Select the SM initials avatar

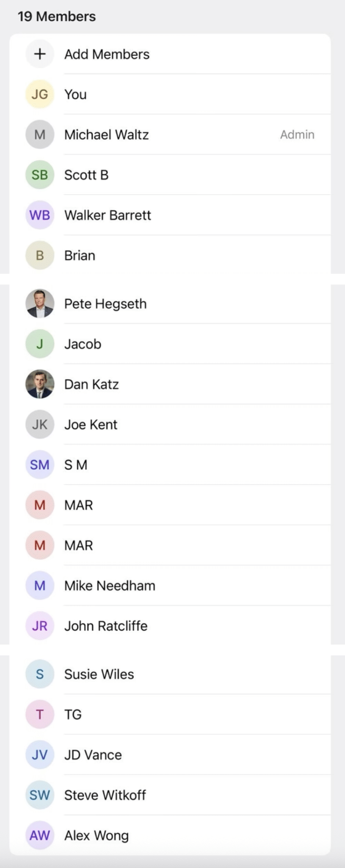(40, 465)
